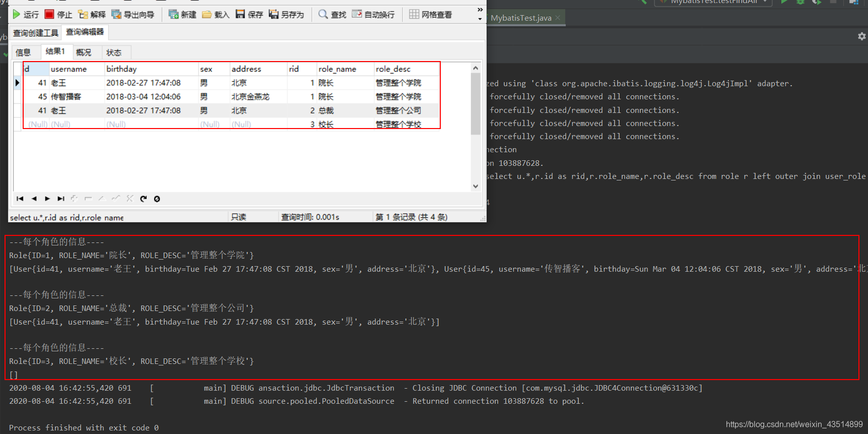Select the 管理整个学校 role_desc cell
Image resolution: width=868 pixels, height=434 pixels.
pyautogui.click(x=407, y=124)
